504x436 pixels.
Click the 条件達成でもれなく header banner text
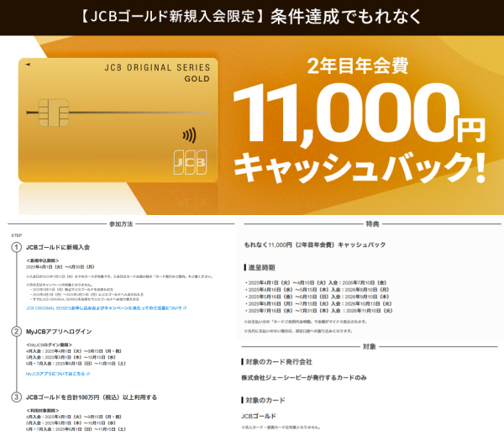346,17
